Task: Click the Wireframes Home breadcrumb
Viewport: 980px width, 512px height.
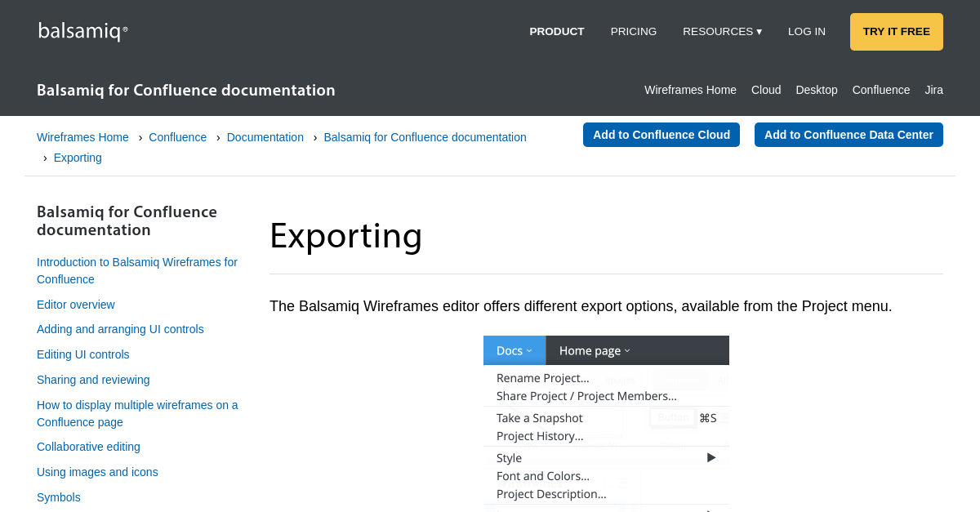Action: click(x=82, y=137)
